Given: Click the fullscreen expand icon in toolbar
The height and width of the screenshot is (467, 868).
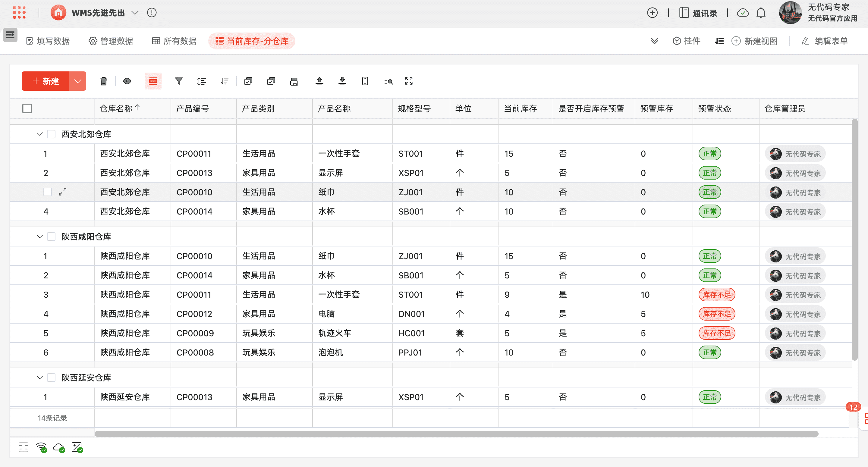Looking at the screenshot, I should click(x=408, y=81).
